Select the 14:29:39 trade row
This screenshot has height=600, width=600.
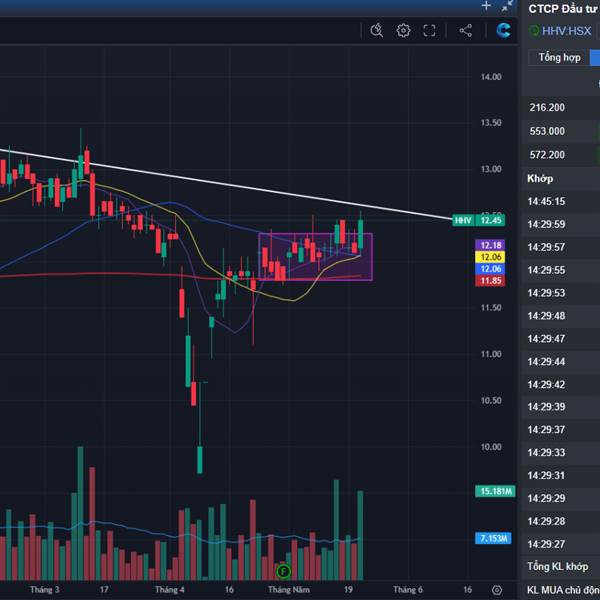pos(561,407)
